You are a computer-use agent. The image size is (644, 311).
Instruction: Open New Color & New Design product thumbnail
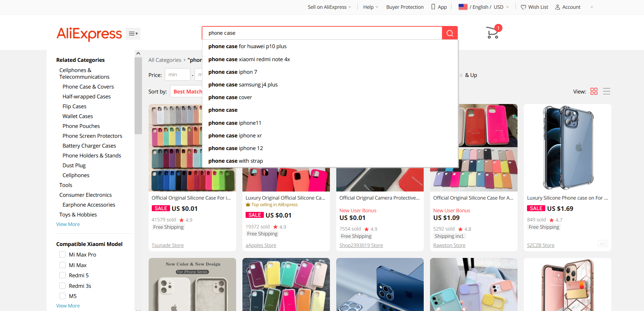(x=192, y=284)
